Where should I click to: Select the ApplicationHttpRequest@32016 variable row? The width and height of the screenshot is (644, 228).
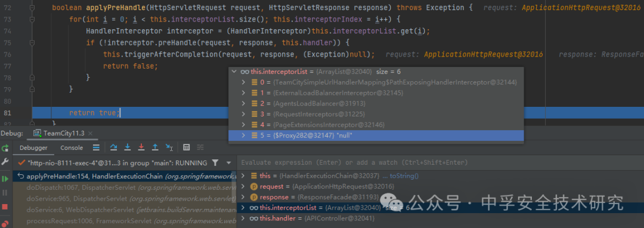tap(440, 186)
